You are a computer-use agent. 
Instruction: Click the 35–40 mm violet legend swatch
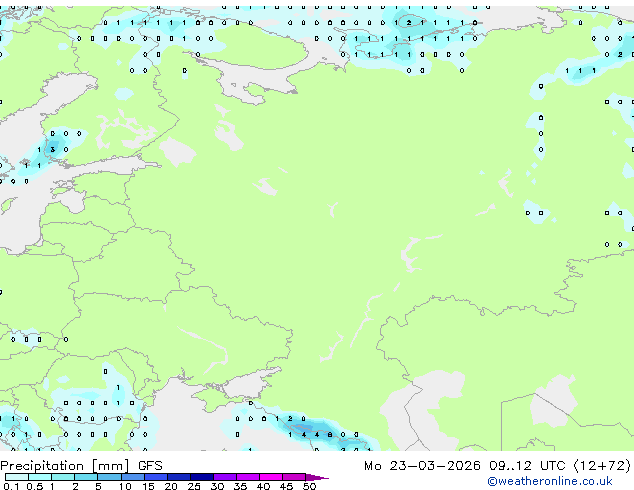coord(248,477)
